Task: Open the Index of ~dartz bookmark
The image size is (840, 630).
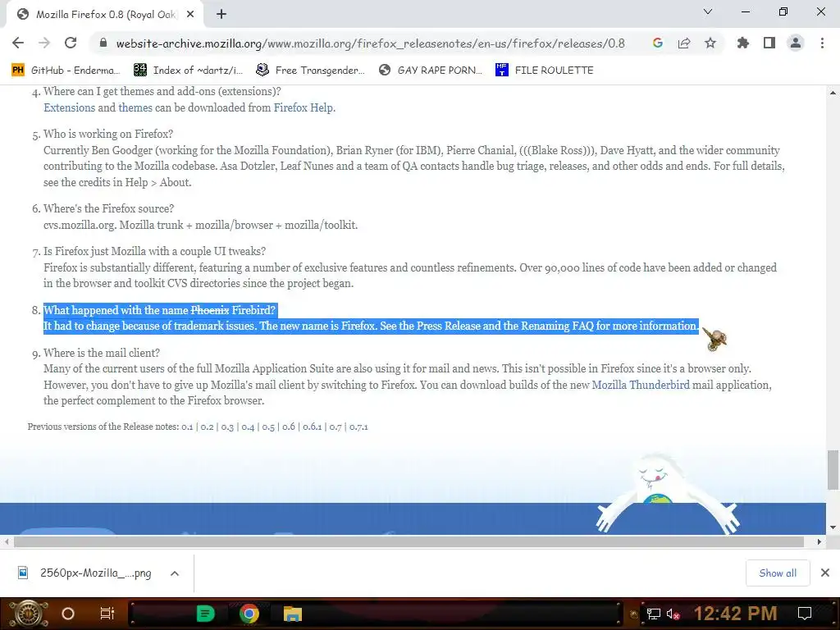Action: pyautogui.click(x=188, y=71)
